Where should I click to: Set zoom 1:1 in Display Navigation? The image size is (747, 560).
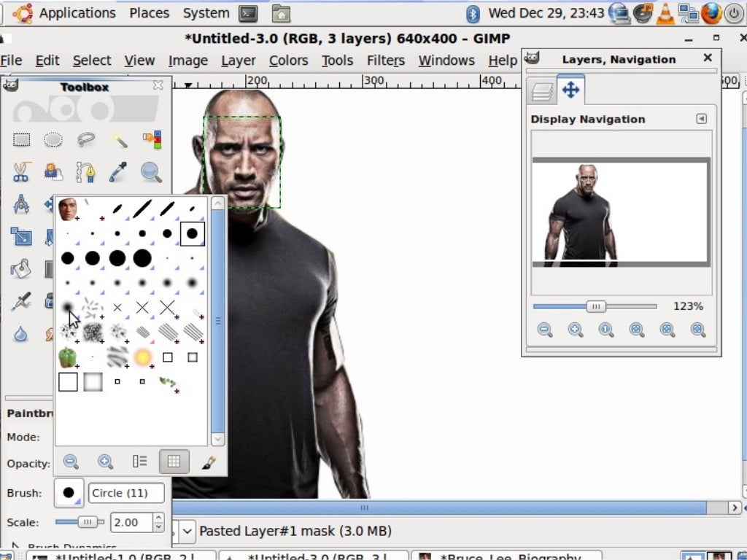(606, 330)
